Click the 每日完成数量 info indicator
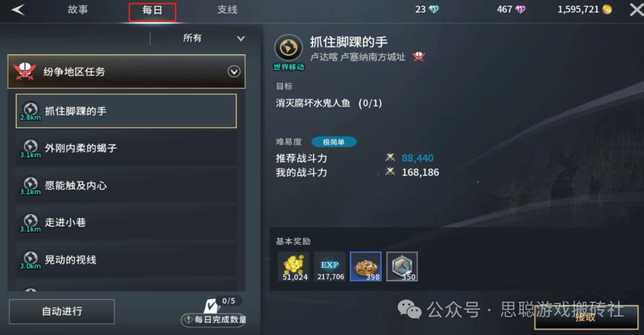The image size is (644, 335). pyautogui.click(x=213, y=320)
